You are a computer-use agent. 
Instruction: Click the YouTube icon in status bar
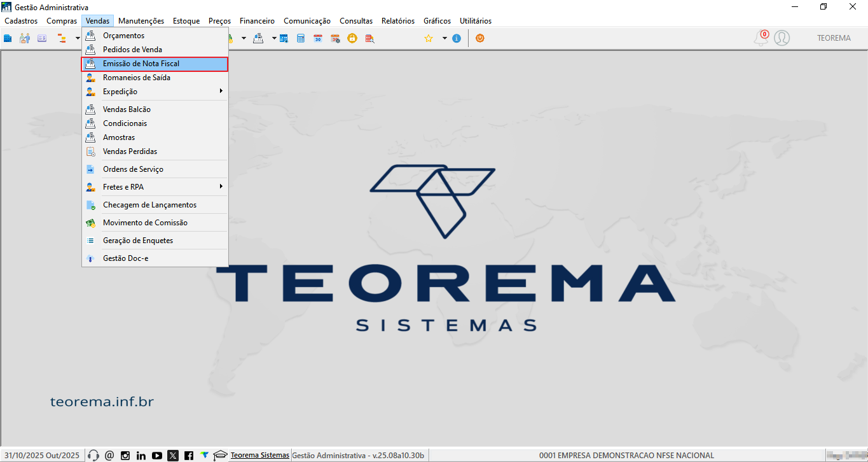[157, 456]
